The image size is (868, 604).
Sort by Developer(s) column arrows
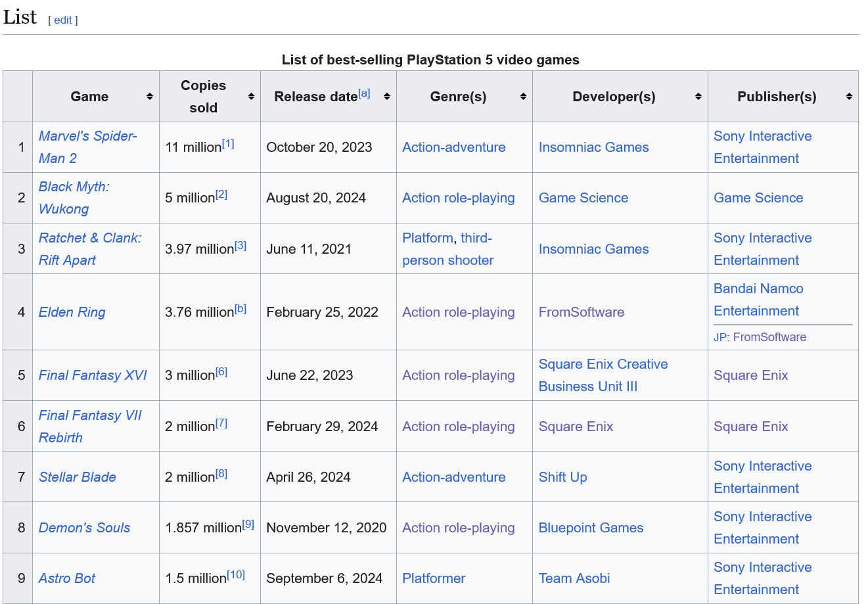tap(698, 97)
